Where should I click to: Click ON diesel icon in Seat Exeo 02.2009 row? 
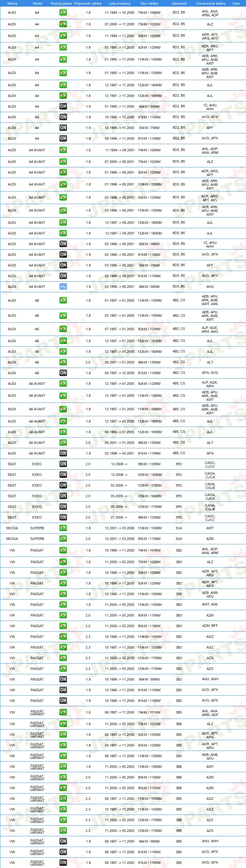click(x=63, y=485)
